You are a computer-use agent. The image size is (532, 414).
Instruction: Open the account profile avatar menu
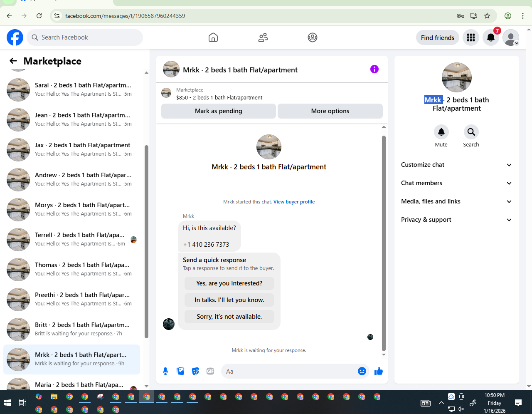pos(511,37)
